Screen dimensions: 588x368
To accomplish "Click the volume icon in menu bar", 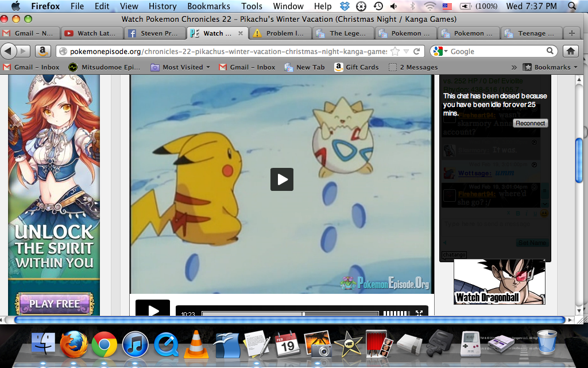I will 394,6.
